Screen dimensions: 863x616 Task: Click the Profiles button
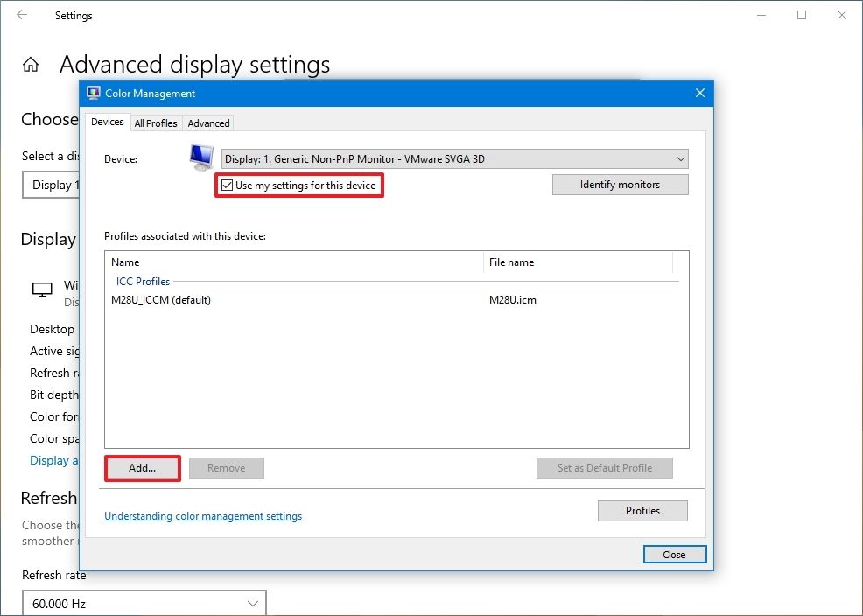click(x=642, y=510)
